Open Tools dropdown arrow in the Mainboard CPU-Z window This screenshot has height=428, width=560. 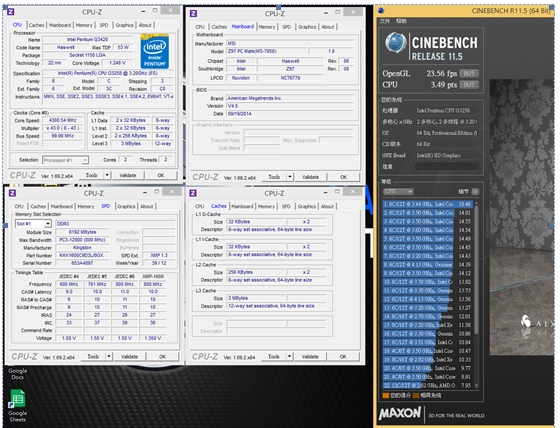tap(290, 177)
